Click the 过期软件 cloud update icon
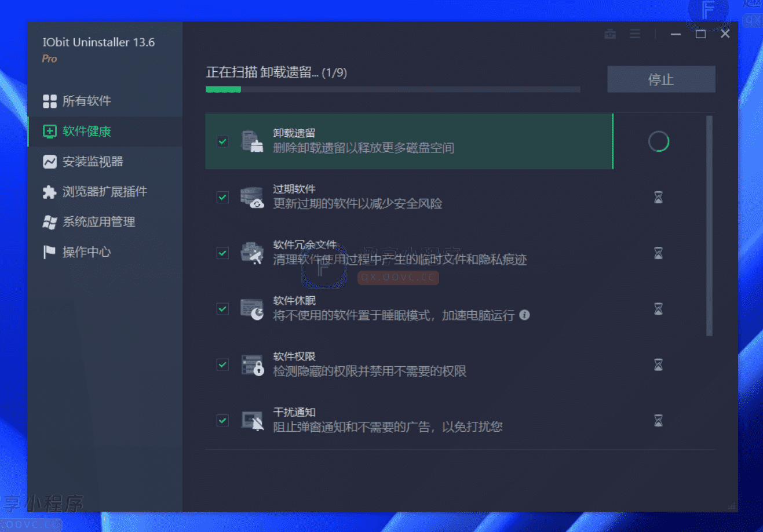 click(252, 197)
